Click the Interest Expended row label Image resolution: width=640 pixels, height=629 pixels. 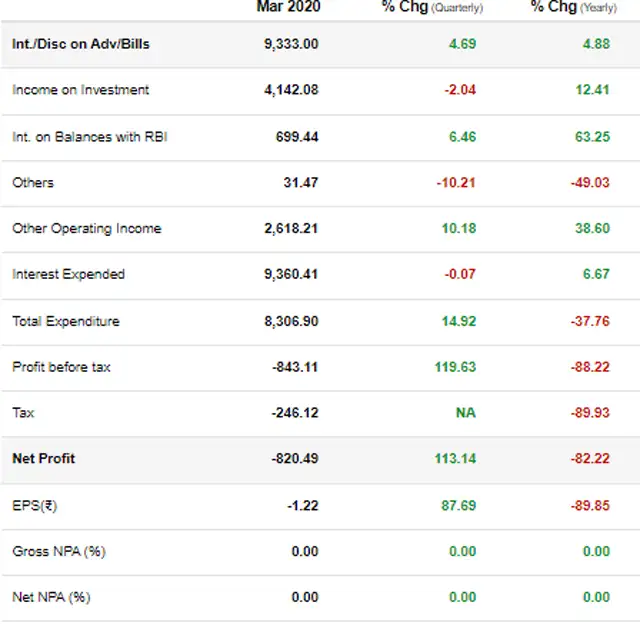tap(68, 274)
